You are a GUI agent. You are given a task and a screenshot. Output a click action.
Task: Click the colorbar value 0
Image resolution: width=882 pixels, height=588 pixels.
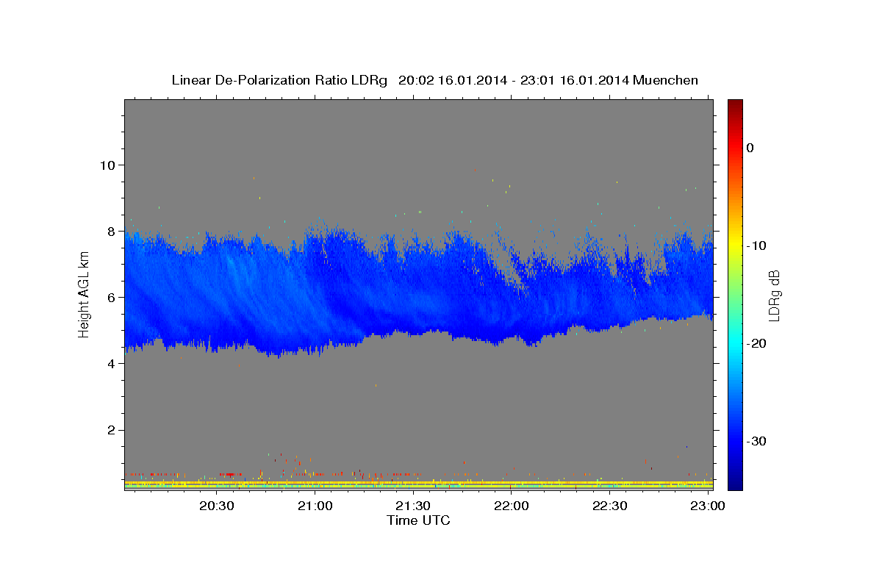[750, 148]
